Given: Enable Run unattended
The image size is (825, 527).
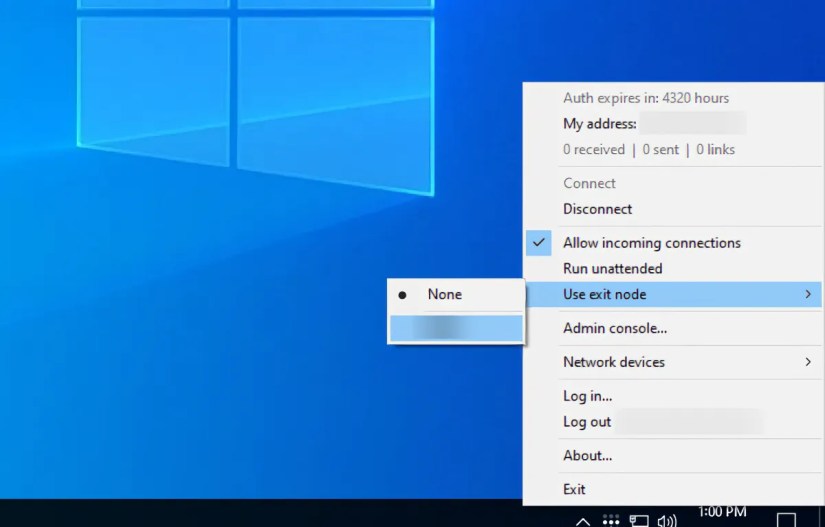Looking at the screenshot, I should [x=673, y=269].
